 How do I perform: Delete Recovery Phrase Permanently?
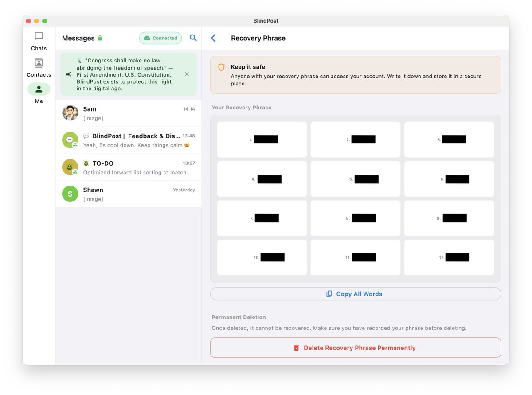click(x=356, y=348)
